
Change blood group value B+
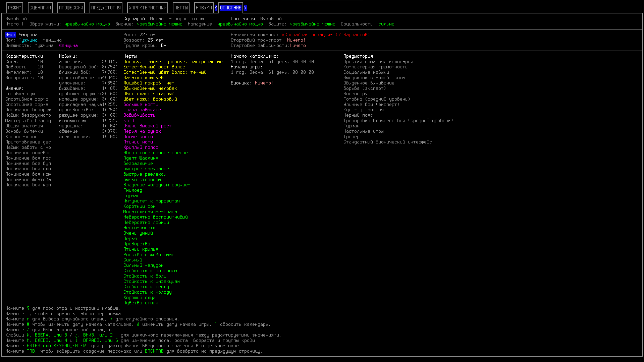pyautogui.click(x=163, y=46)
